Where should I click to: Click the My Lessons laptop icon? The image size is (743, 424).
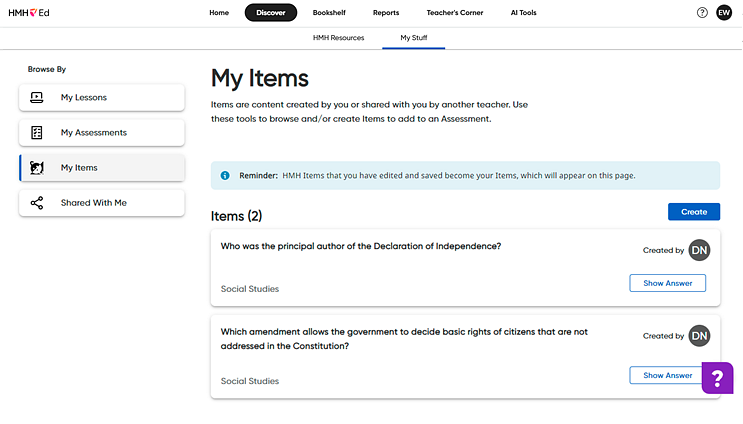(36, 98)
